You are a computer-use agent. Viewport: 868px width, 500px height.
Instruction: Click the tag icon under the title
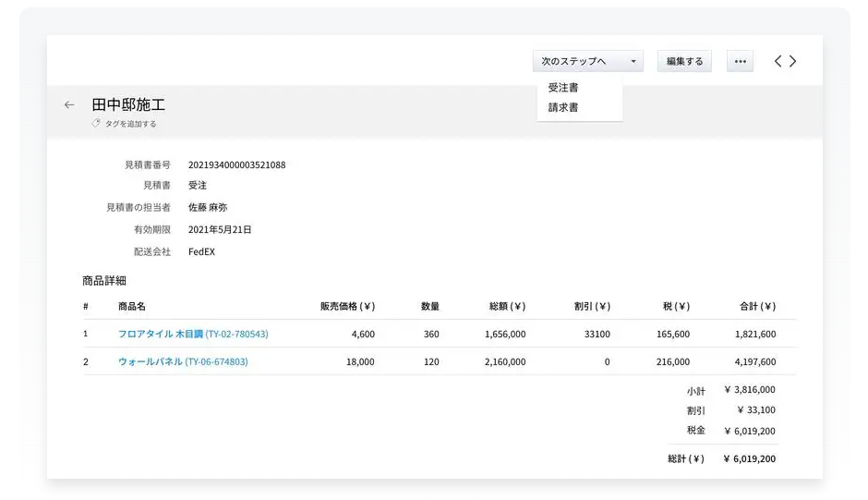96,124
